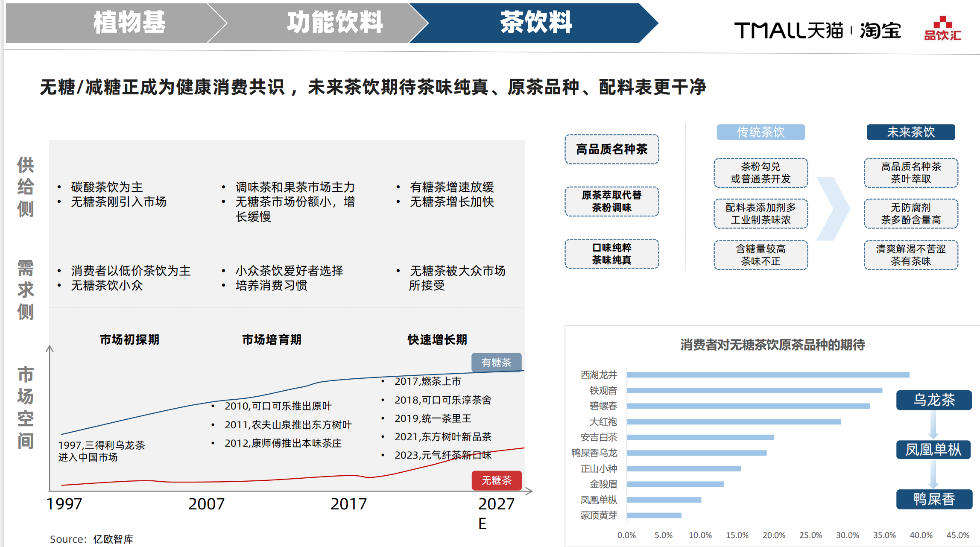980x547 pixels.
Task: Click the 有糖茶 legend label
Action: (x=496, y=363)
